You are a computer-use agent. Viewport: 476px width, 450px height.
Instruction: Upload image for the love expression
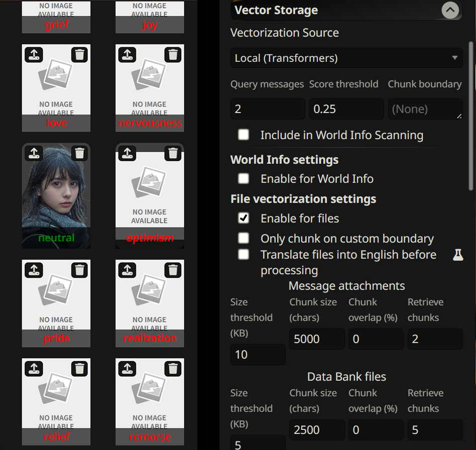coord(34,55)
